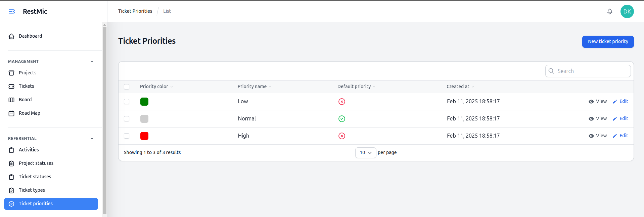This screenshot has width=644, height=217.
Task: Tick the checkbox for the Low row
Action: 127,102
